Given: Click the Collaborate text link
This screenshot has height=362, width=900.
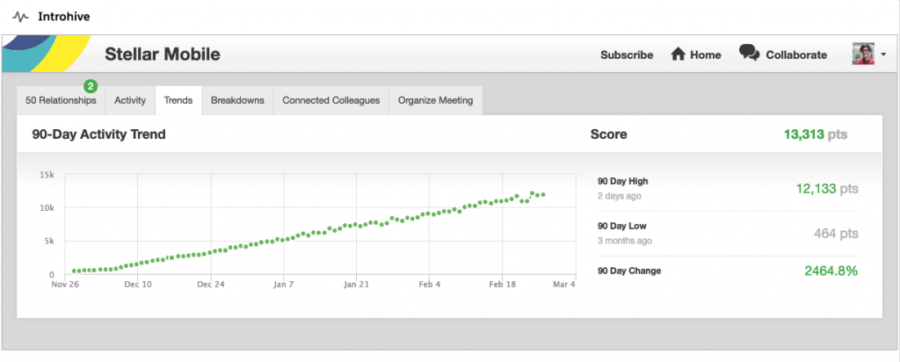Looking at the screenshot, I should (796, 55).
